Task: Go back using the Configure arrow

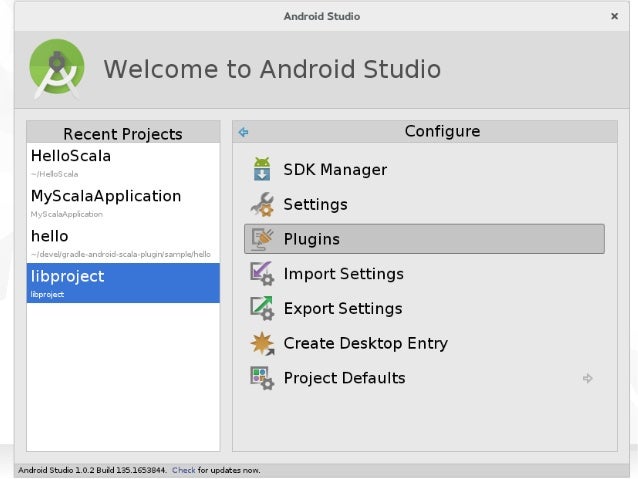Action: pos(243,132)
